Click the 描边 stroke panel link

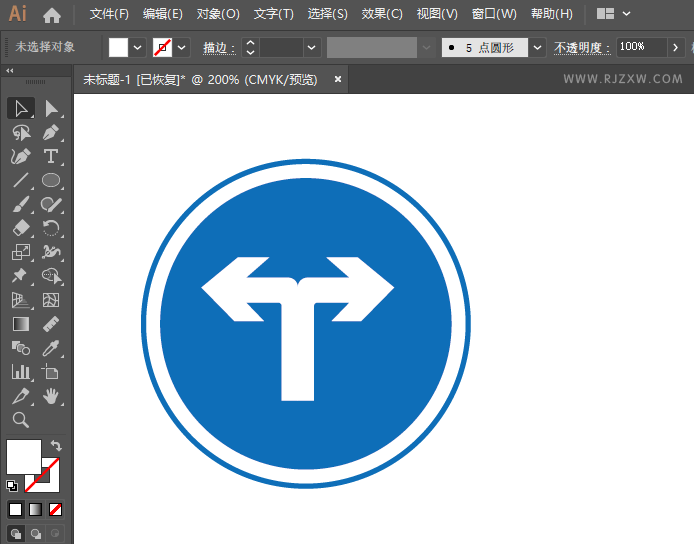(x=219, y=48)
